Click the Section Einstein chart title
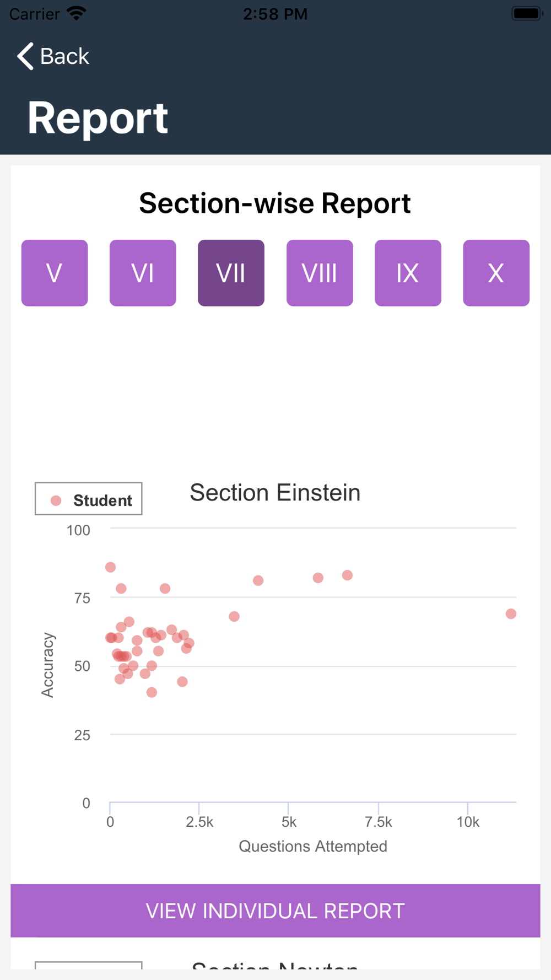The image size is (551, 980). point(275,493)
